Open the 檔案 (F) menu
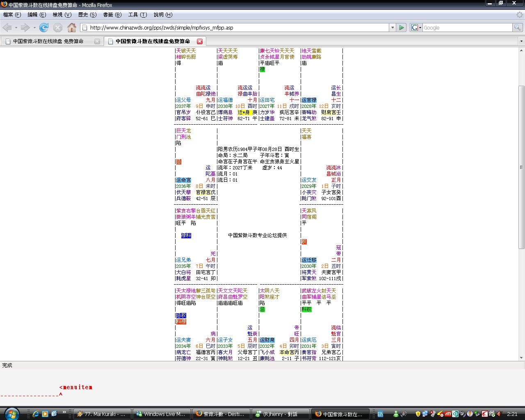This screenshot has width=525, height=420. click(12, 15)
